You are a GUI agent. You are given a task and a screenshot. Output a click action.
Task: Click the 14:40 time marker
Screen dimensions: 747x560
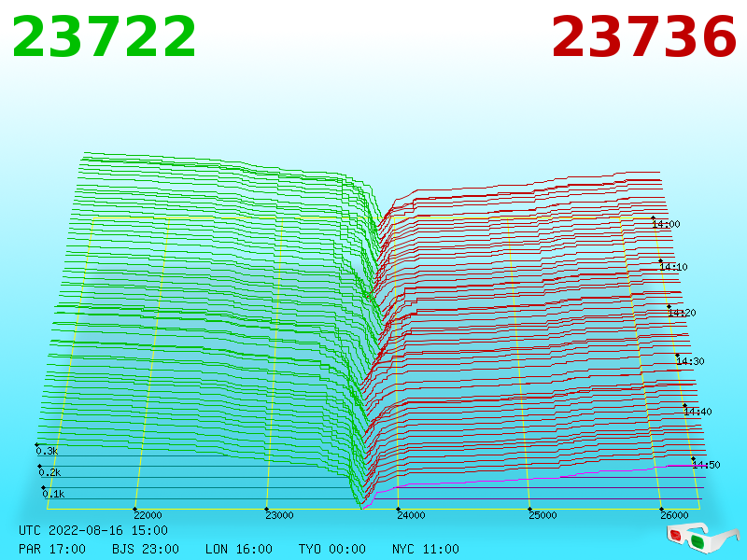click(x=698, y=412)
